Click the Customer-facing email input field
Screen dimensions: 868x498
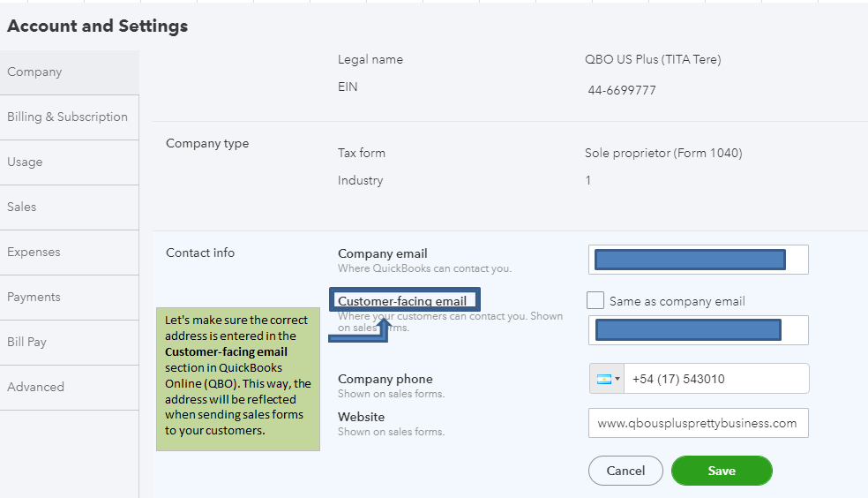click(x=699, y=330)
